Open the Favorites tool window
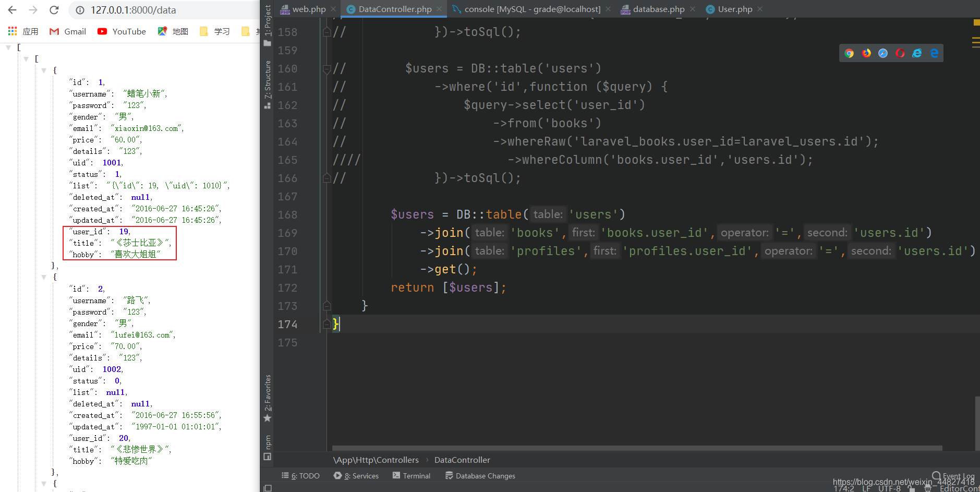The image size is (980, 492). coord(267,398)
